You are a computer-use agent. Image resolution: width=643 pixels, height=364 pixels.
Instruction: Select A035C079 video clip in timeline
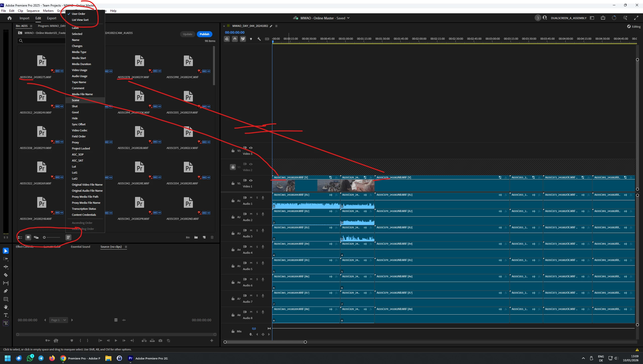click(442, 183)
